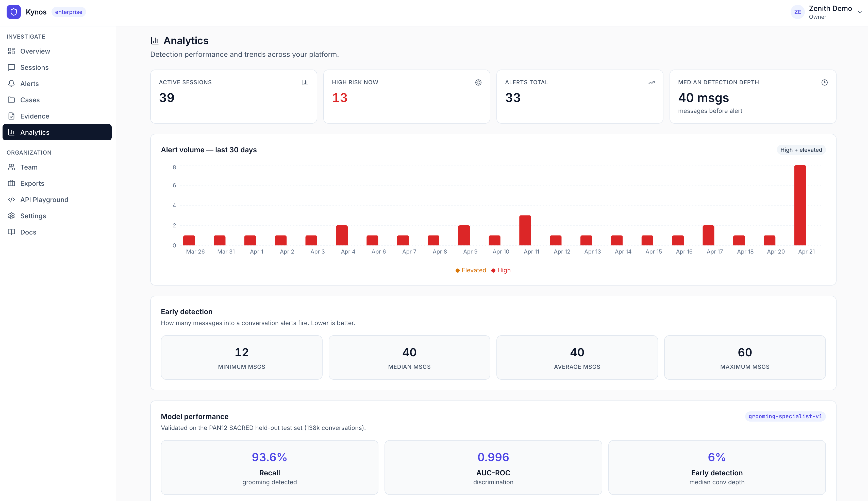The height and width of the screenshot is (501, 868).
Task: Select the Evidence document icon
Action: pos(11,116)
